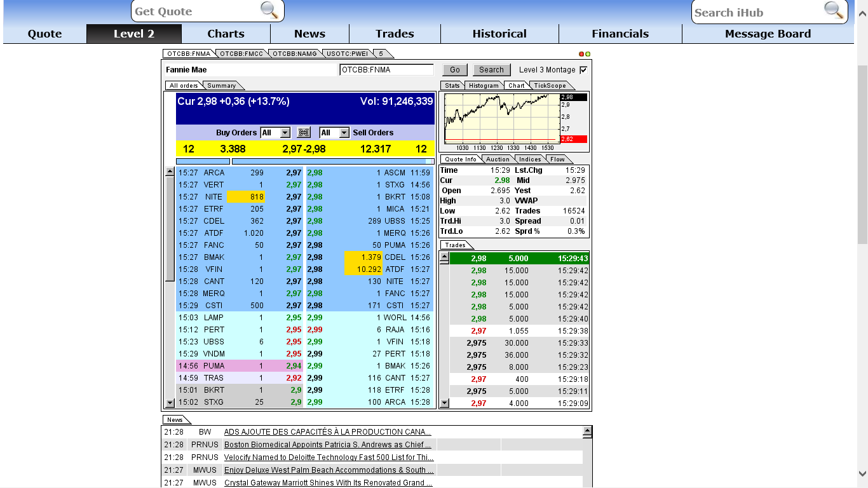Select the Level 2 navigation tab

point(134,34)
